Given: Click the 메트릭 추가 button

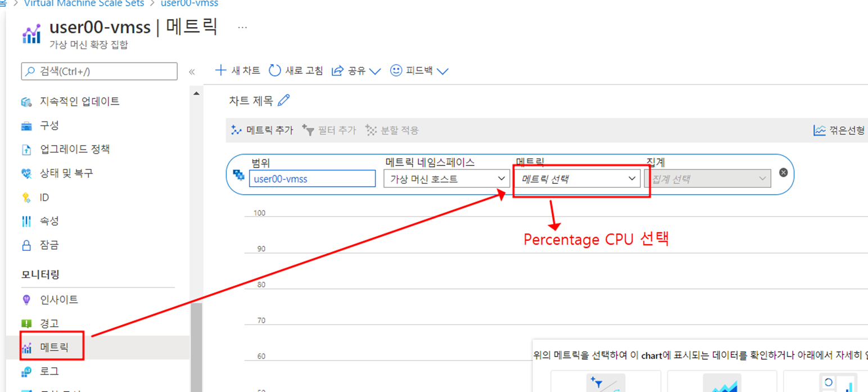Looking at the screenshot, I should tap(263, 130).
